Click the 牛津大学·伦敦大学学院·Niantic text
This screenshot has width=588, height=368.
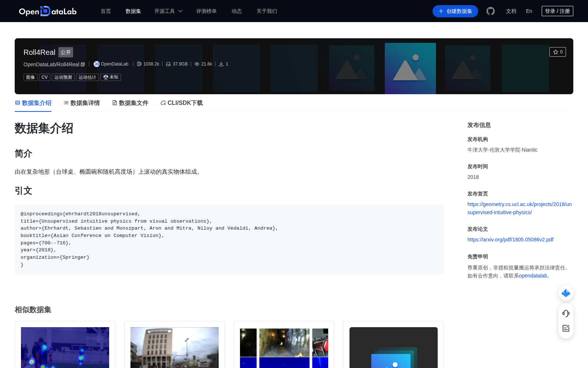coord(502,150)
